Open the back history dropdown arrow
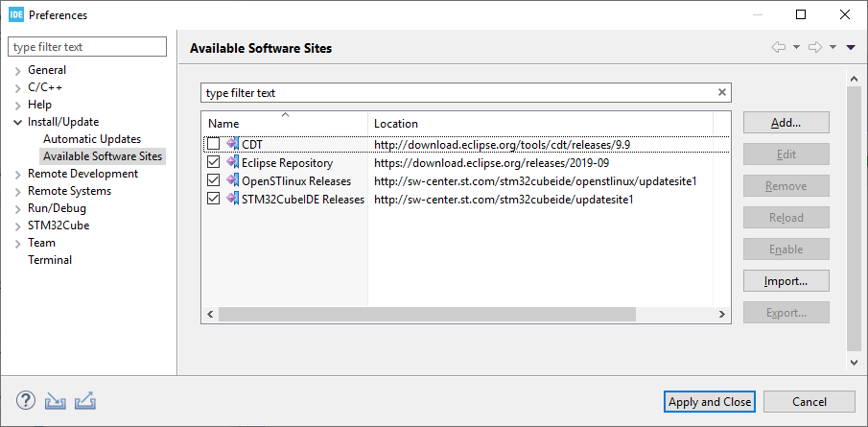868x427 pixels. coord(797,48)
